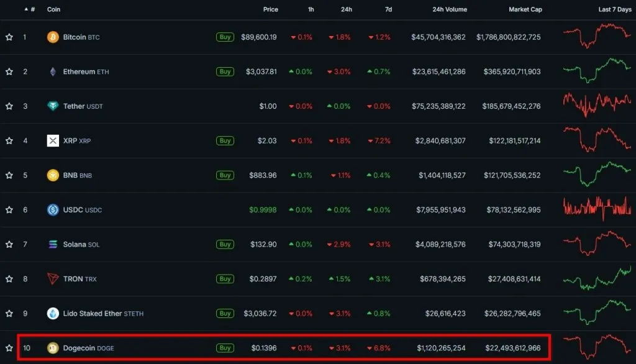Click the Bitcoin coin logo

click(x=53, y=37)
